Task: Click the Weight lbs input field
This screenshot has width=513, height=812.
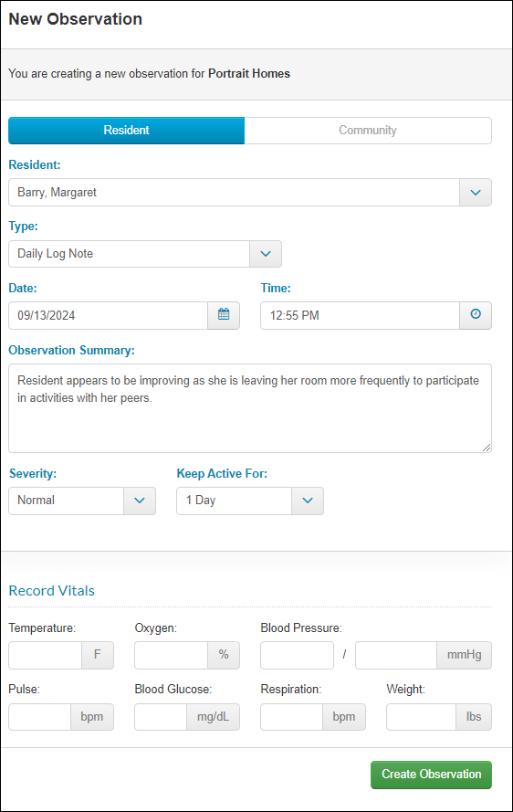Action: pos(421,717)
